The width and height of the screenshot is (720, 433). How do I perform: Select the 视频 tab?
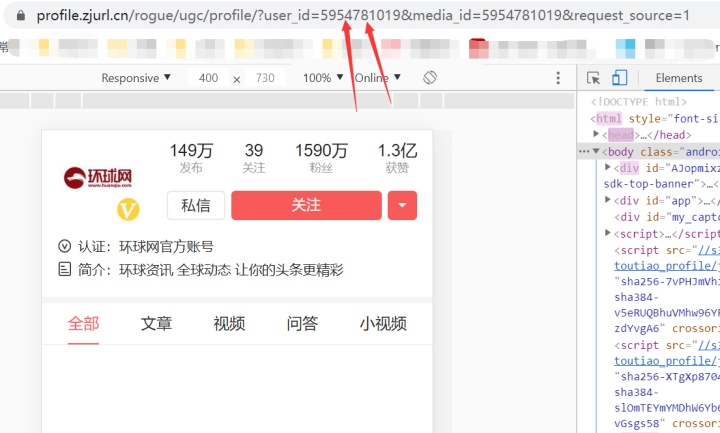229,324
